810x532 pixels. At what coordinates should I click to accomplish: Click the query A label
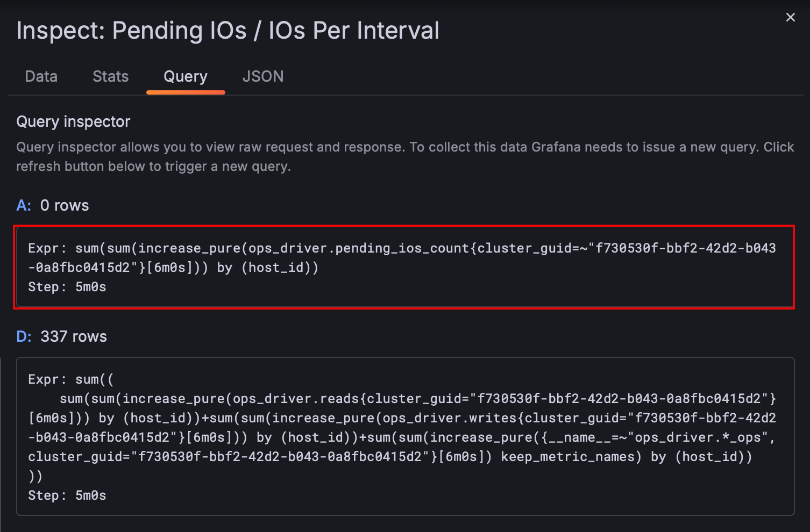point(24,205)
